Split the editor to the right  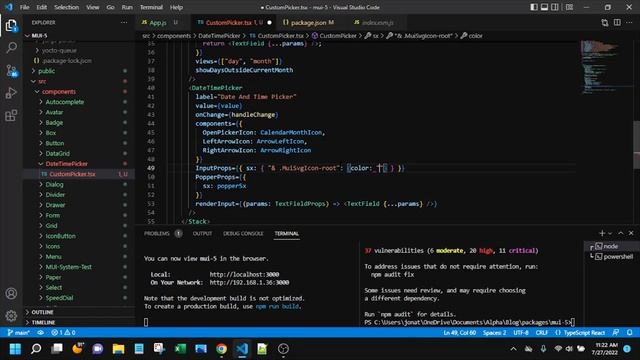click(x=617, y=23)
